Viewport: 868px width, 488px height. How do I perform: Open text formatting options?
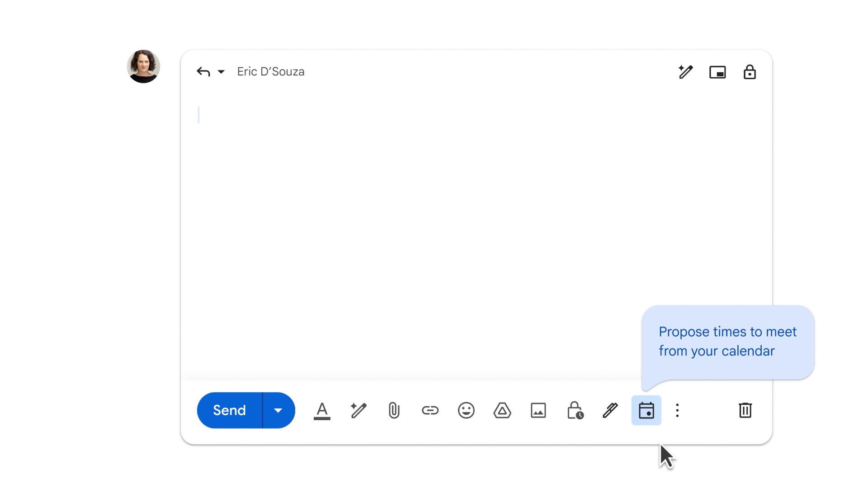[322, 410]
